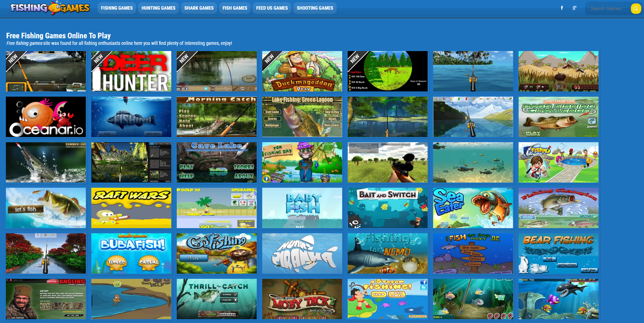644x323 pixels.
Task: Open the Cave Lake game thumbnail
Action: click(x=217, y=163)
